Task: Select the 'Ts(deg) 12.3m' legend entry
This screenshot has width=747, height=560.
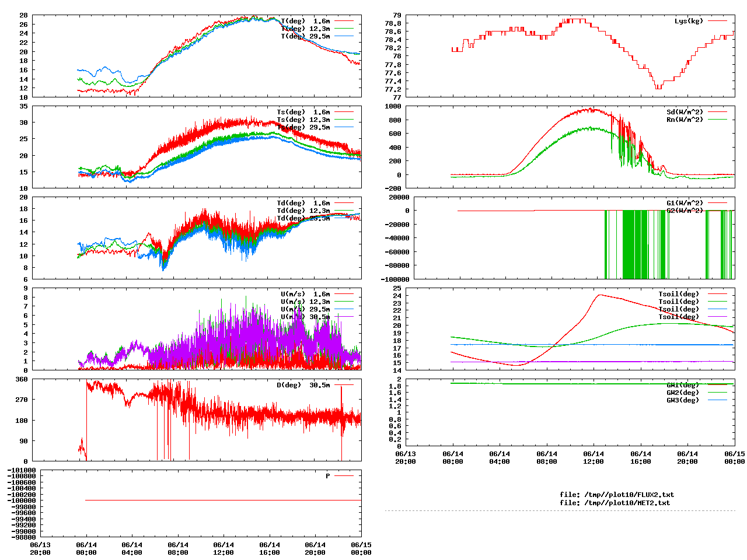Action: click(303, 120)
